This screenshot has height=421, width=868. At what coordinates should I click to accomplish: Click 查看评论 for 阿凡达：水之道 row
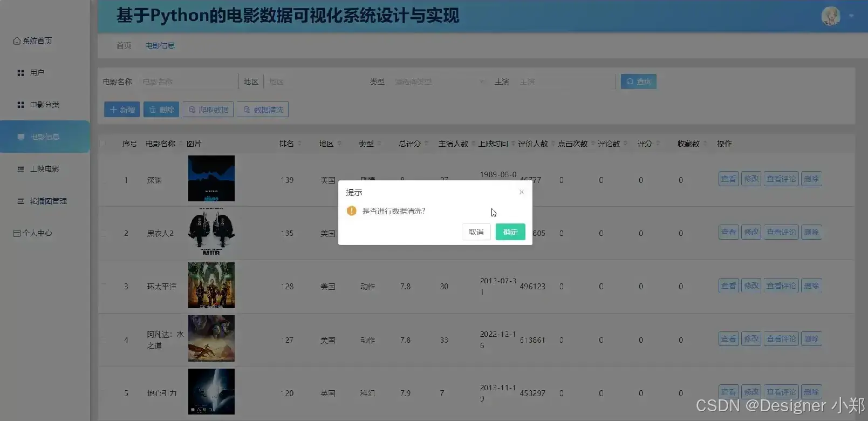(781, 339)
